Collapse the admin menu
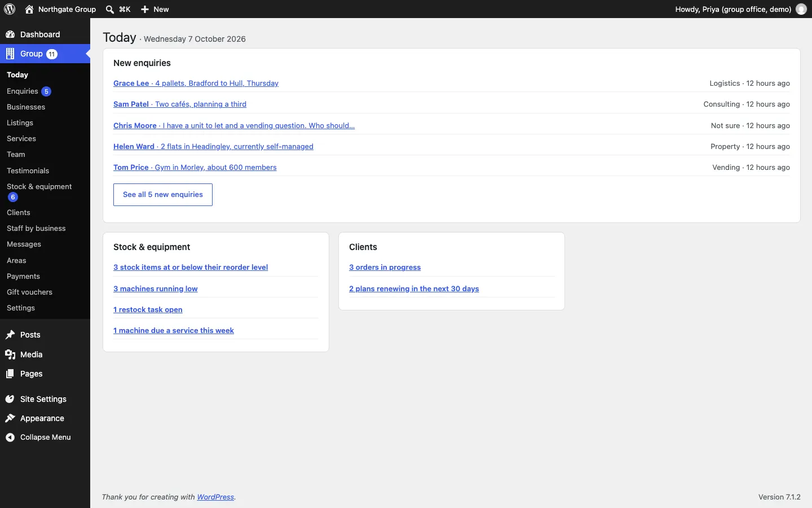Image resolution: width=812 pixels, height=508 pixels. tap(38, 437)
